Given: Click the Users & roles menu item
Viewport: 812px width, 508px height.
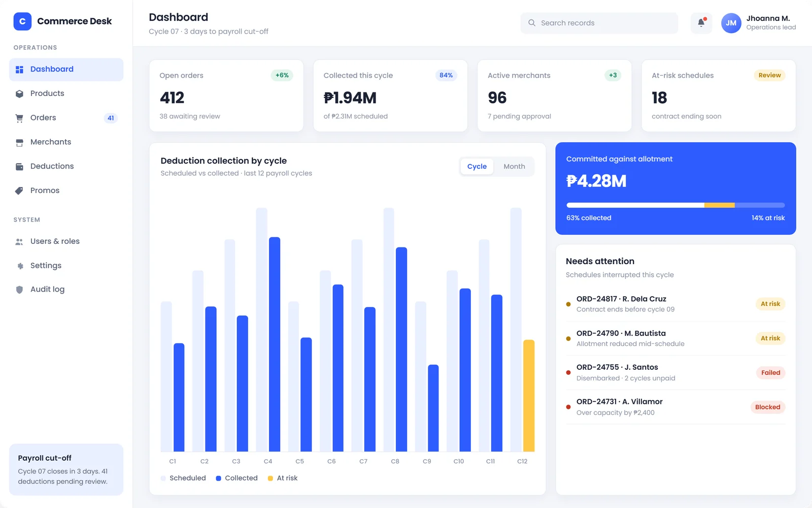Looking at the screenshot, I should (x=66, y=242).
